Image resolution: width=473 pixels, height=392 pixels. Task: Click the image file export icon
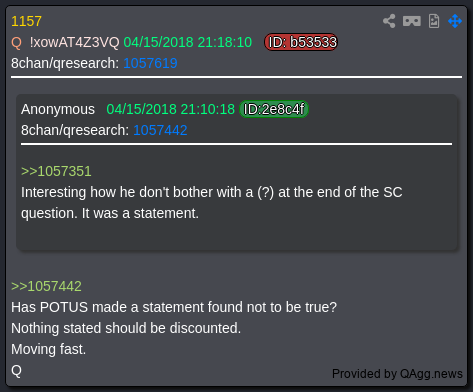click(434, 21)
